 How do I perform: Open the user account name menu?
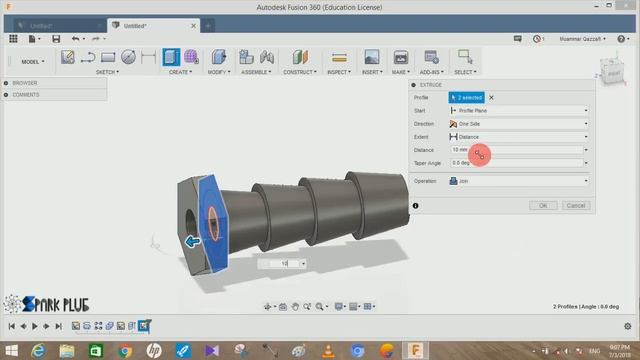coord(582,39)
